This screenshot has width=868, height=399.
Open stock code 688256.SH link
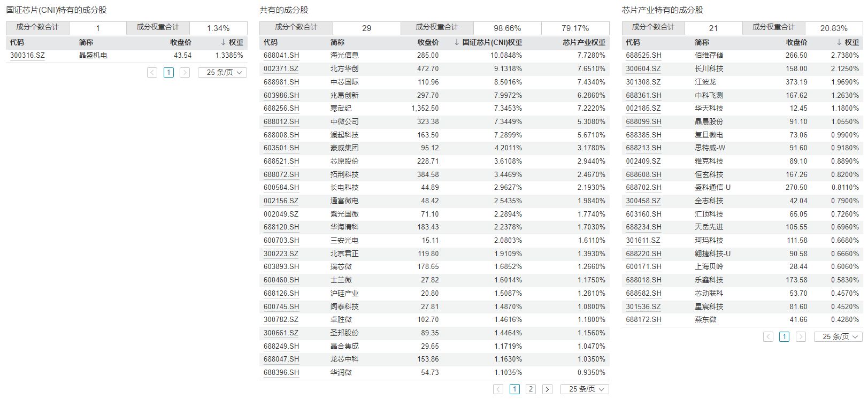click(281, 108)
